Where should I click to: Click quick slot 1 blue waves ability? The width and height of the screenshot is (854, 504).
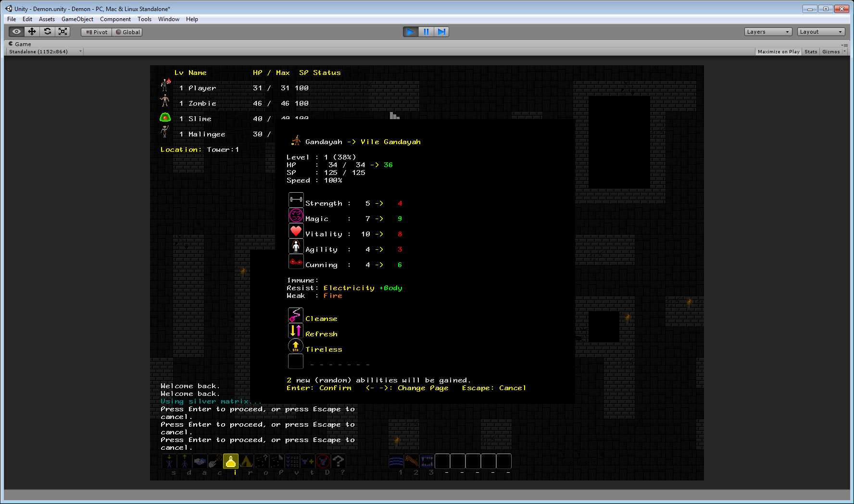(x=396, y=461)
